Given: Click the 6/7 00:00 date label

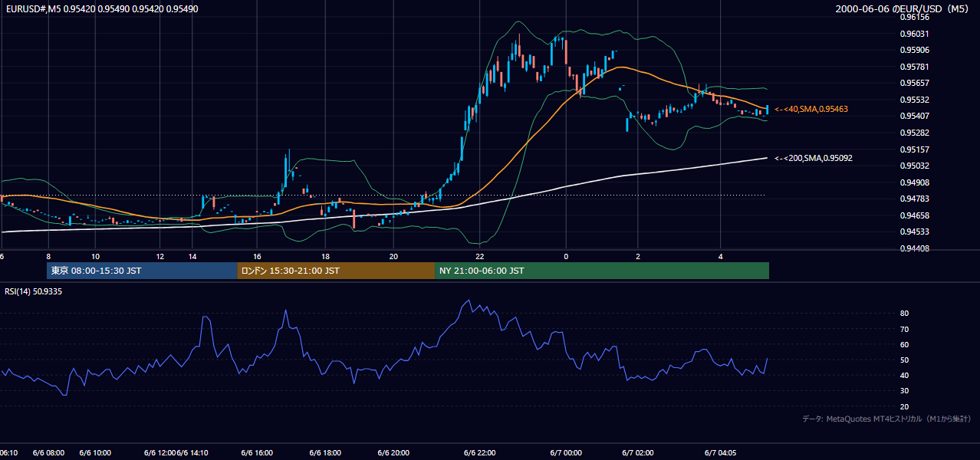Looking at the screenshot, I should (x=566, y=453).
